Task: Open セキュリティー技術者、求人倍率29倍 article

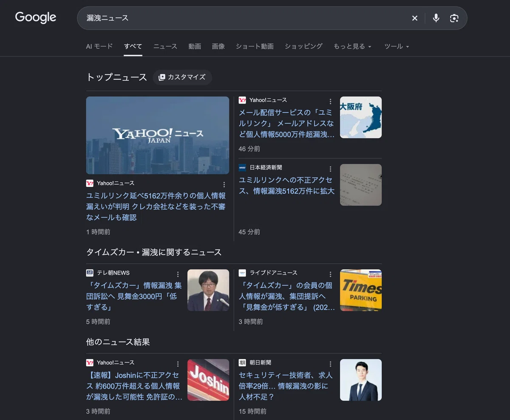Action: point(286,386)
